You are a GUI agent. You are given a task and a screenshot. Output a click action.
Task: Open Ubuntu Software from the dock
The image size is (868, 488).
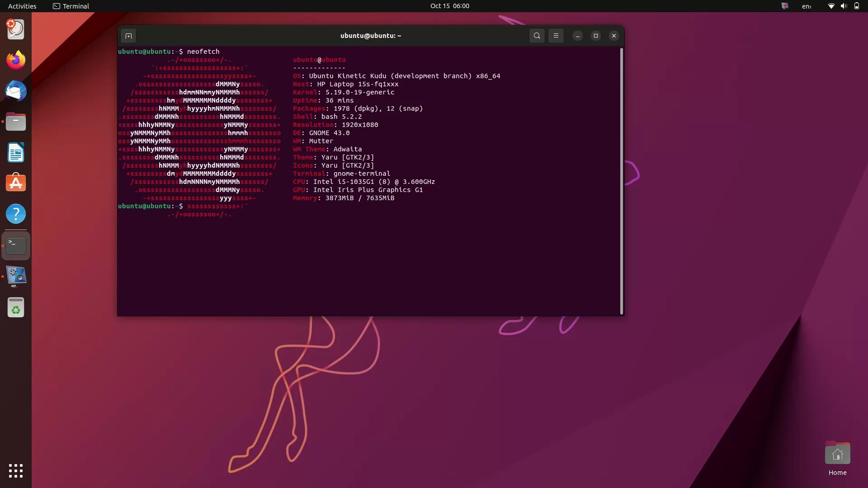click(x=16, y=183)
